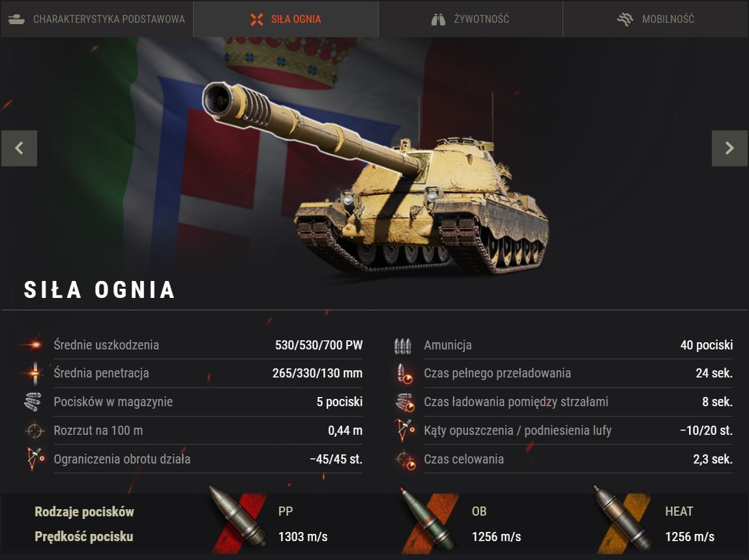Screen dimensions: 749x560
Task: Click the Czas pełnego przeładowania icon
Action: (x=405, y=374)
